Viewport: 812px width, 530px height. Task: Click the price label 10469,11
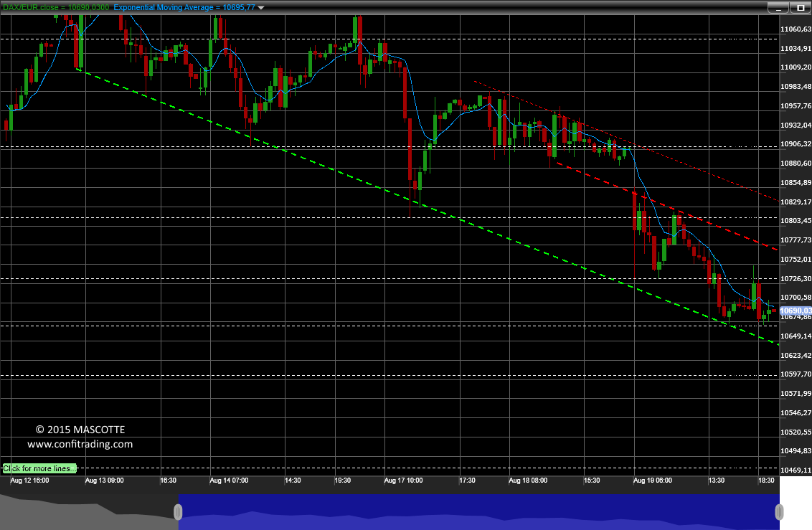coord(796,470)
